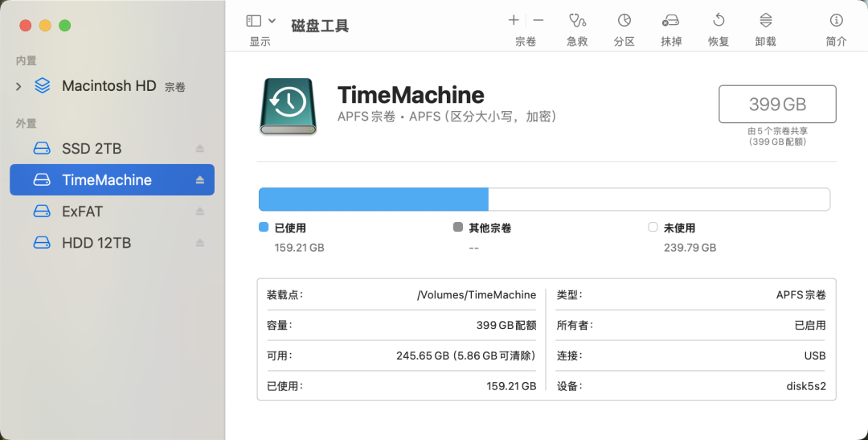This screenshot has width=868, height=440.
Task: Select SSD 2TB in the sidebar
Action: point(91,149)
